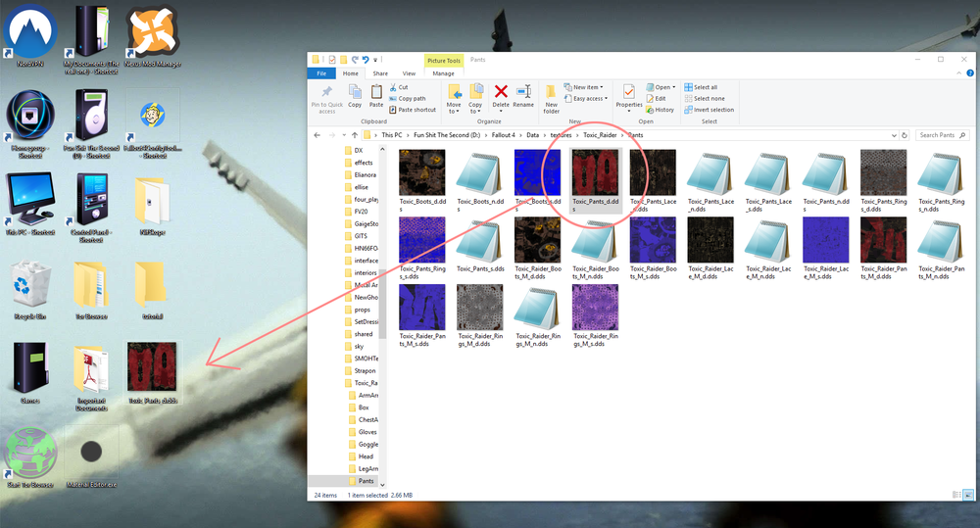Click the Back navigation arrow

(317, 135)
